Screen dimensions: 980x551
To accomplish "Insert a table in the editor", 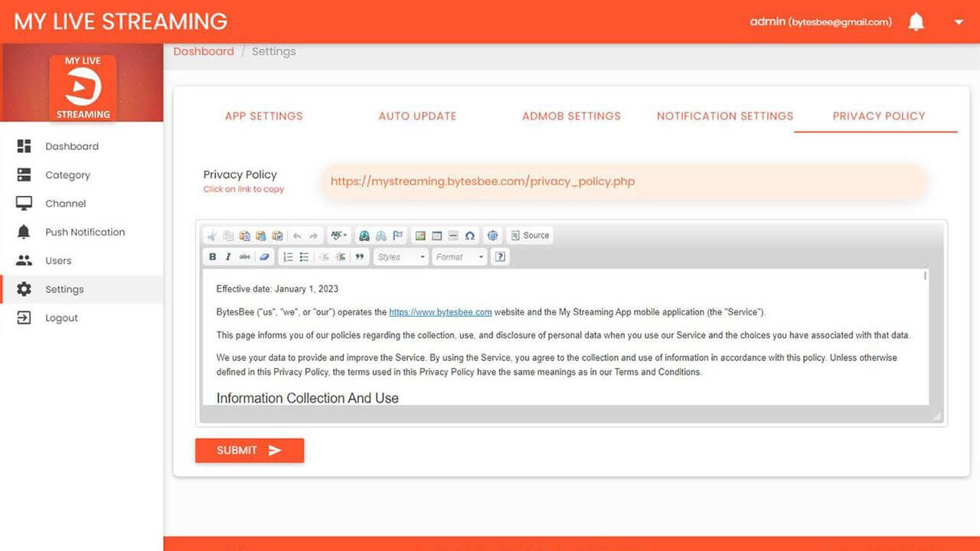I will tap(437, 236).
